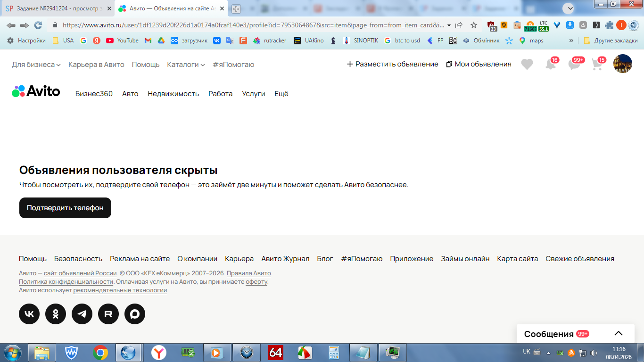644x362 pixels.
Task: Open Свежие объявления footer link
Action: click(580, 259)
